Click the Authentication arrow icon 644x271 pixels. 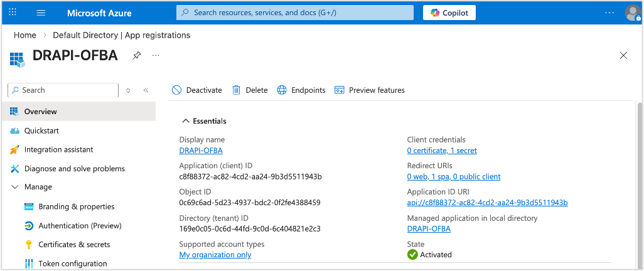(29, 226)
